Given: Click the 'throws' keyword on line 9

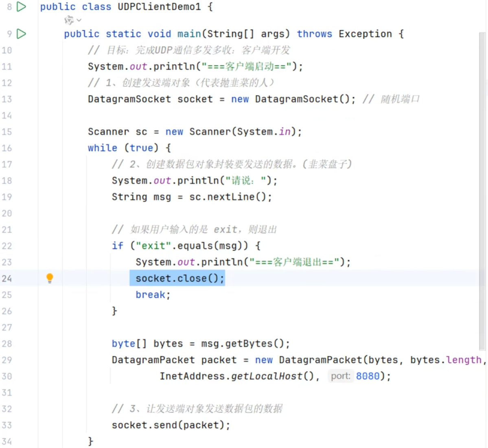Looking at the screenshot, I should click(x=314, y=34).
